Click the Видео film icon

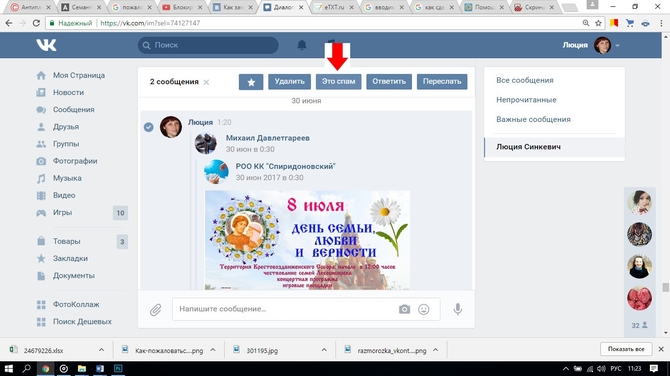41,195
